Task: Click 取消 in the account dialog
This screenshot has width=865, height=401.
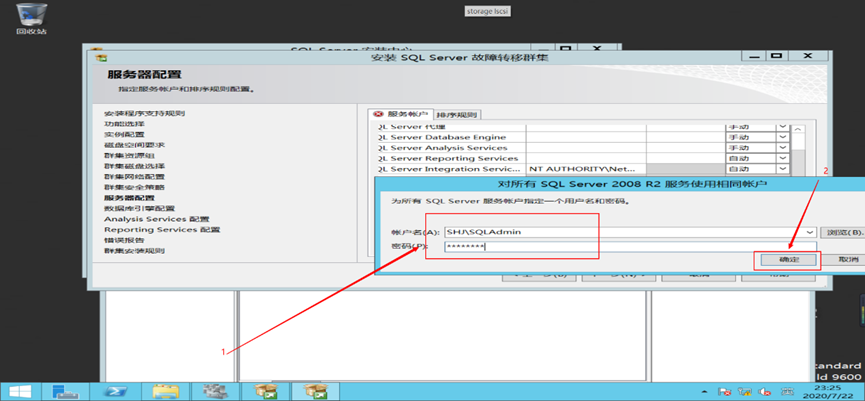Action: click(848, 259)
